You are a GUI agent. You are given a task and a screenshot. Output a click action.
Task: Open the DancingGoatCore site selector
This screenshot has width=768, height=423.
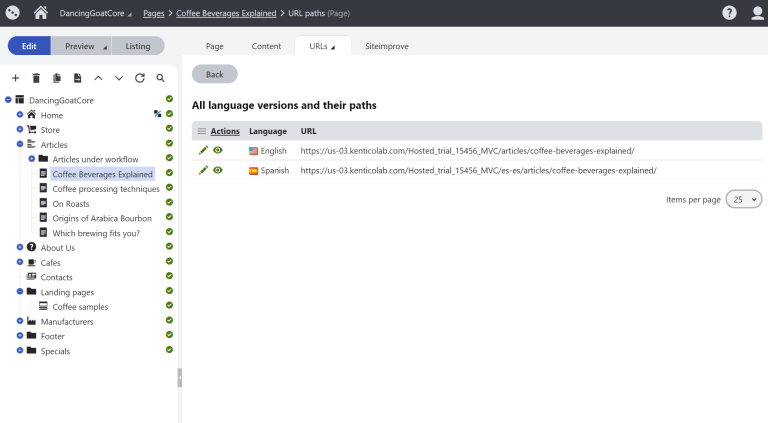[x=96, y=13]
